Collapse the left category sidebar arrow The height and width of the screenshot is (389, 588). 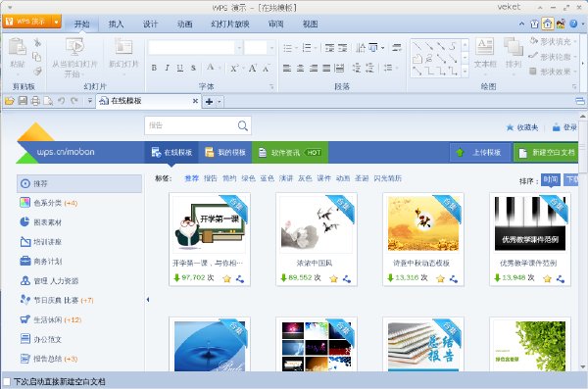(x=148, y=300)
